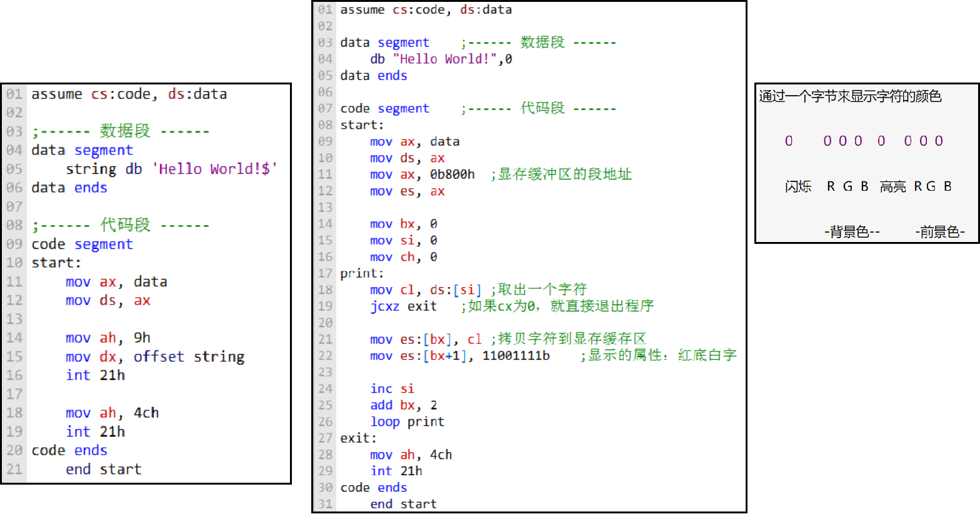Click the 'jcxz exit' instruction
Image resolution: width=980 pixels, height=514 pixels.
[x=404, y=306]
